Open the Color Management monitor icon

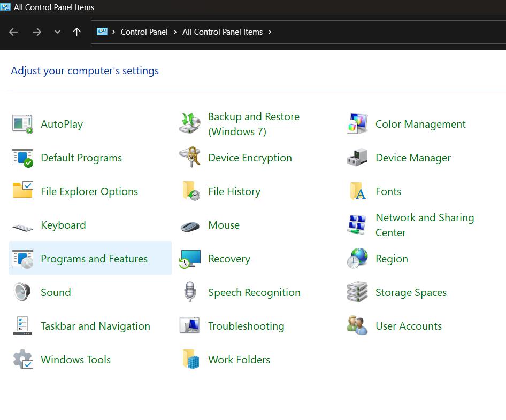click(357, 123)
